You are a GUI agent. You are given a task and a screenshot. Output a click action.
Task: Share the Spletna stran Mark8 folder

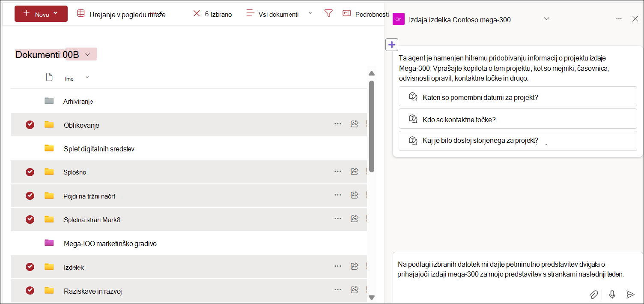pos(355,219)
